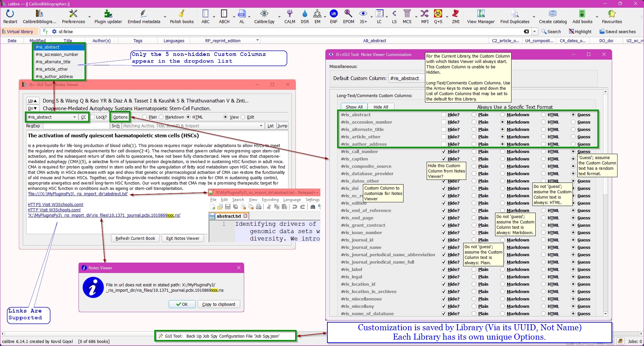Expand the Matching Author, Title dropdown
Viewport: 644px width, 346px height.
coord(261,126)
